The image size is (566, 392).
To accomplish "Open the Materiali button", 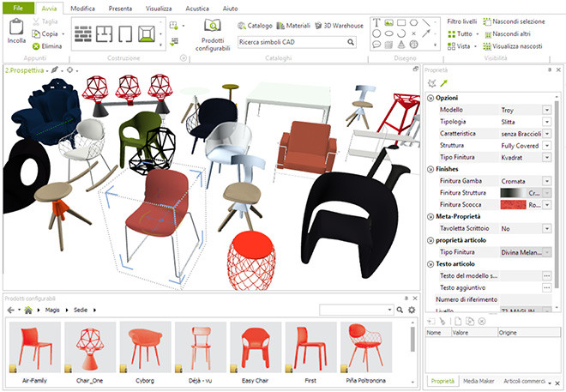I will click(x=293, y=26).
